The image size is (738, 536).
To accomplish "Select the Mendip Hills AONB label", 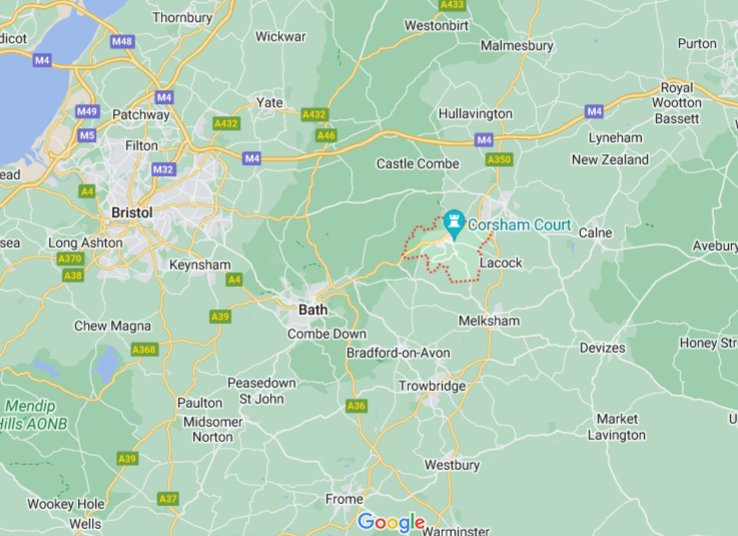I will pos(34,415).
